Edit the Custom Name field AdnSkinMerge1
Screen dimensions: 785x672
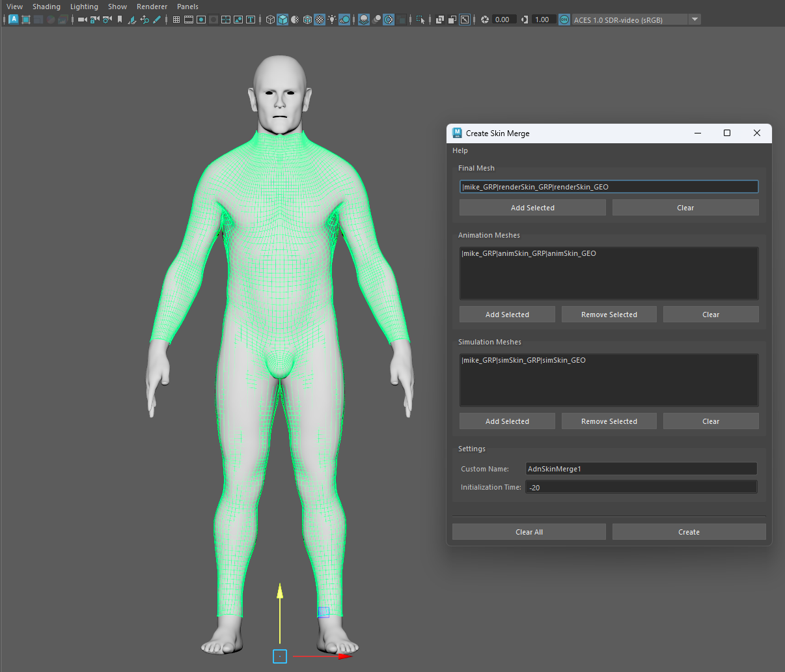640,468
